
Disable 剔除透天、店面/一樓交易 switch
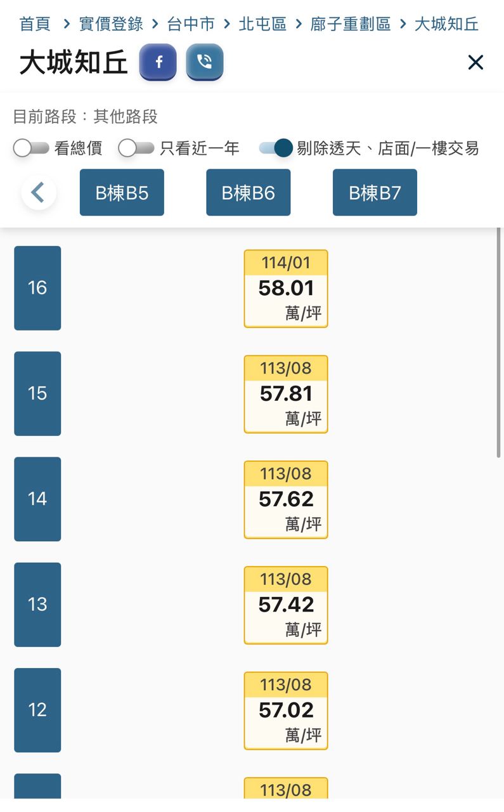[x=276, y=148]
